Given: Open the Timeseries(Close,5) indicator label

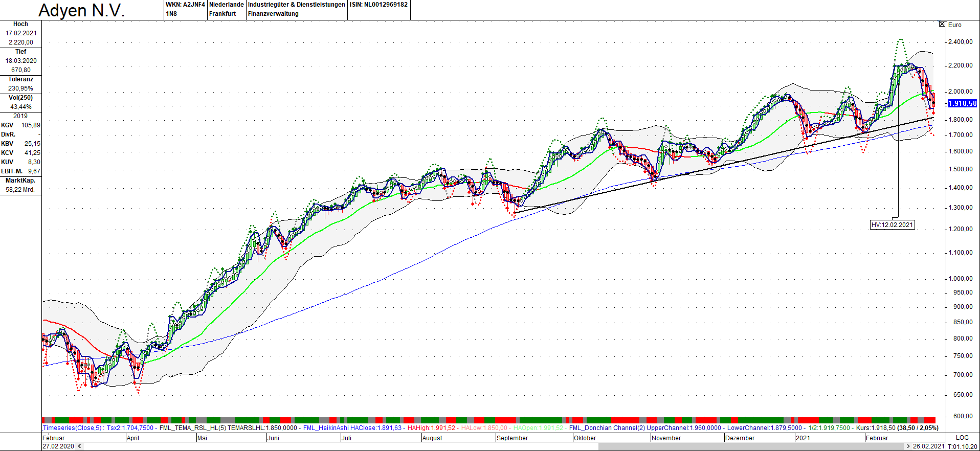Looking at the screenshot, I should coord(73,428).
